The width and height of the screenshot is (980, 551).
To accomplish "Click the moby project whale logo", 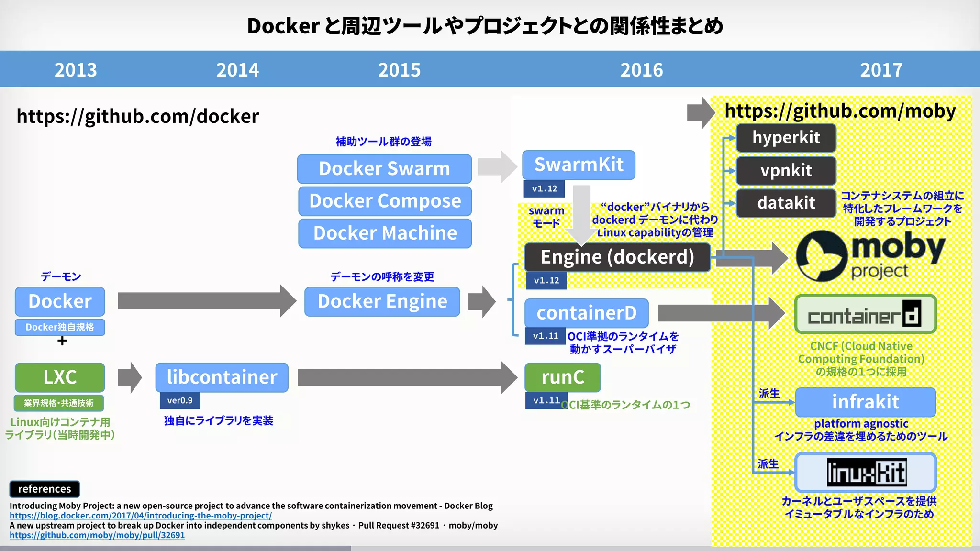I will [x=821, y=256].
